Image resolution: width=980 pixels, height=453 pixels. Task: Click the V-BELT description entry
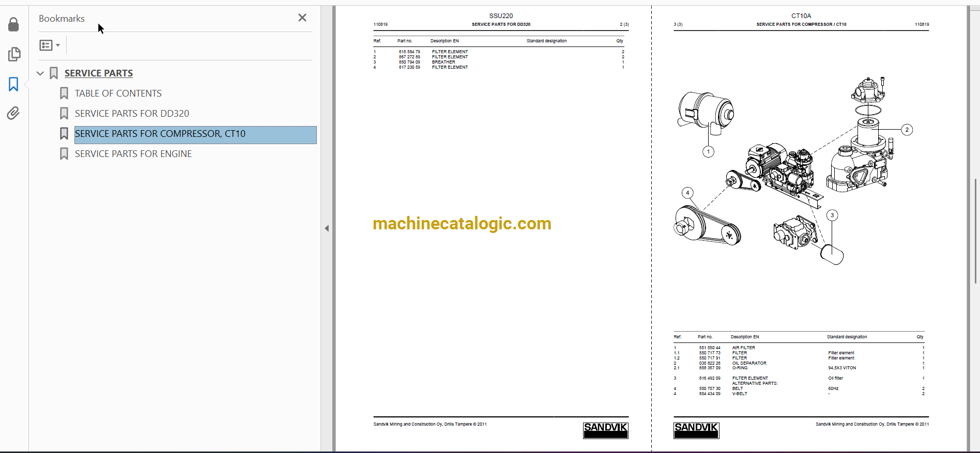(x=740, y=394)
